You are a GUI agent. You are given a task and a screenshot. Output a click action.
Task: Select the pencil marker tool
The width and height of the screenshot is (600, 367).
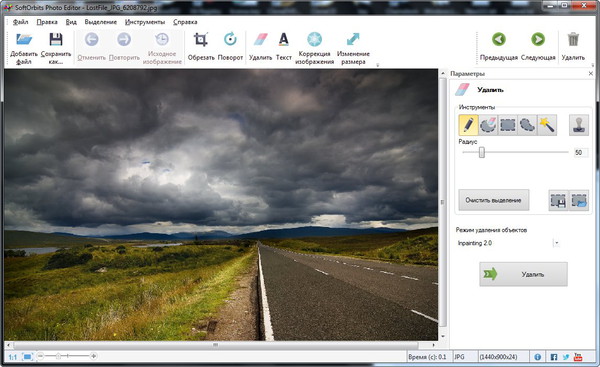pyautogui.click(x=468, y=125)
